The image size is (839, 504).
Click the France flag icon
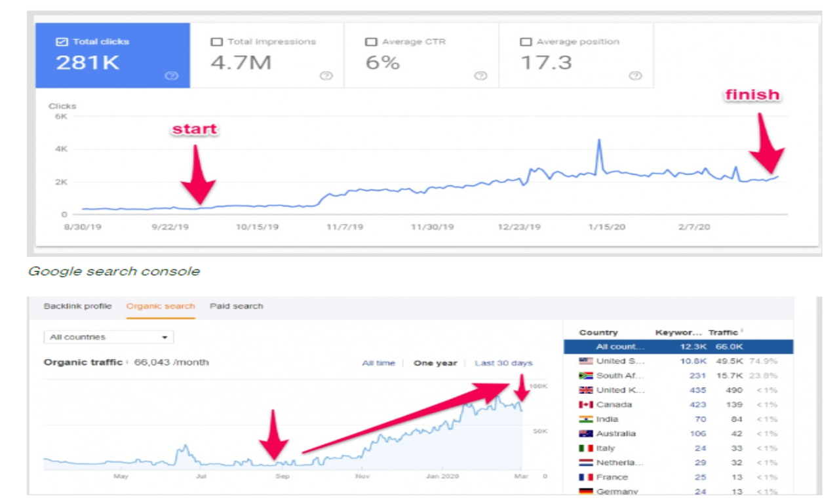[x=587, y=476]
